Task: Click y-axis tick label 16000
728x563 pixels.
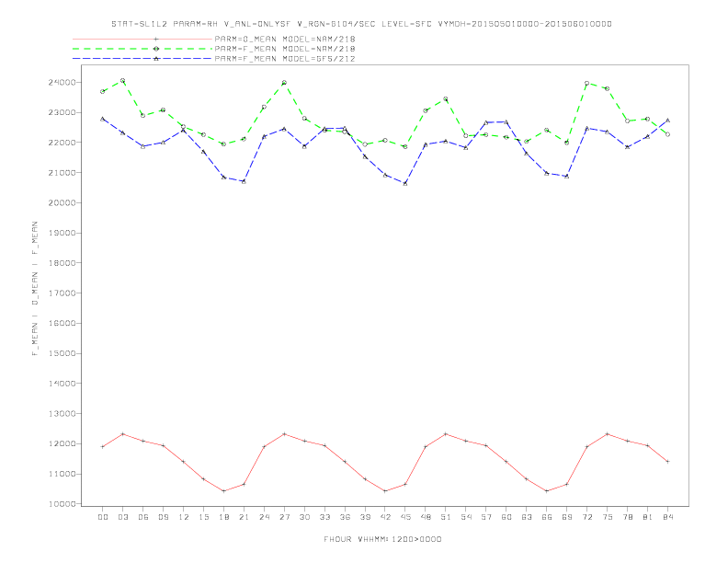Action: 63,323
